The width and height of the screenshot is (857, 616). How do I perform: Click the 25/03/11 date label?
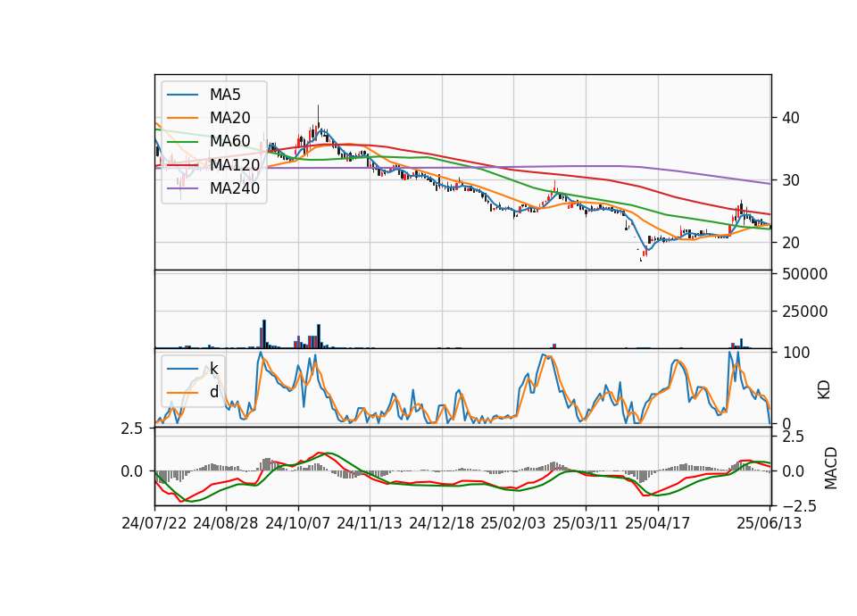click(x=586, y=523)
